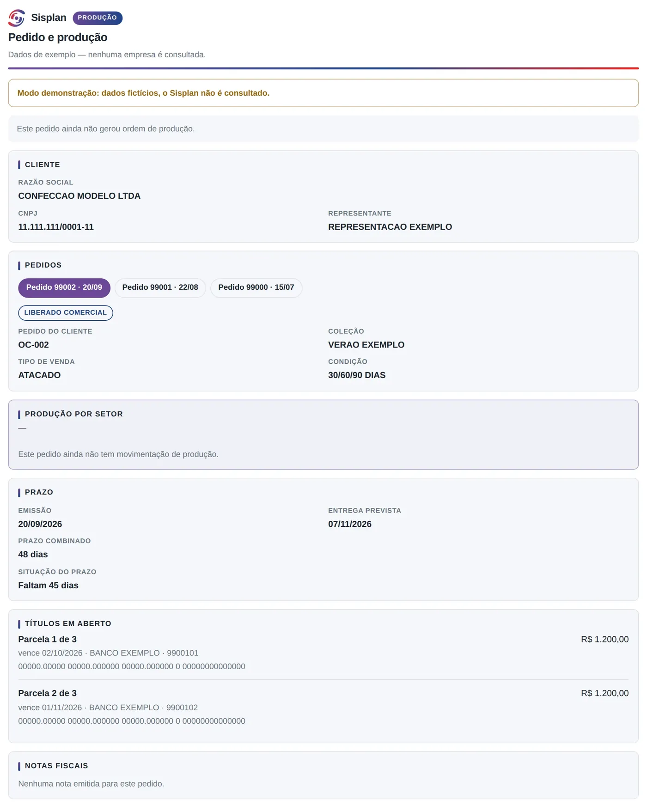Image resolution: width=647 pixels, height=812 pixels.
Task: Click the Faltam 45 dias deadline status
Action: click(x=48, y=586)
